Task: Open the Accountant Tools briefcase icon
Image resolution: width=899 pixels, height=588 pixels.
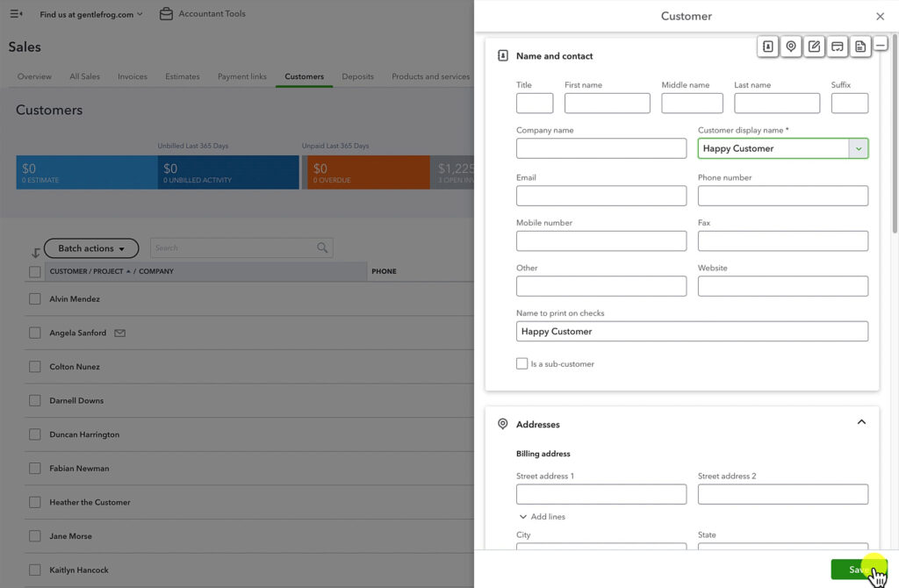Action: click(x=166, y=13)
